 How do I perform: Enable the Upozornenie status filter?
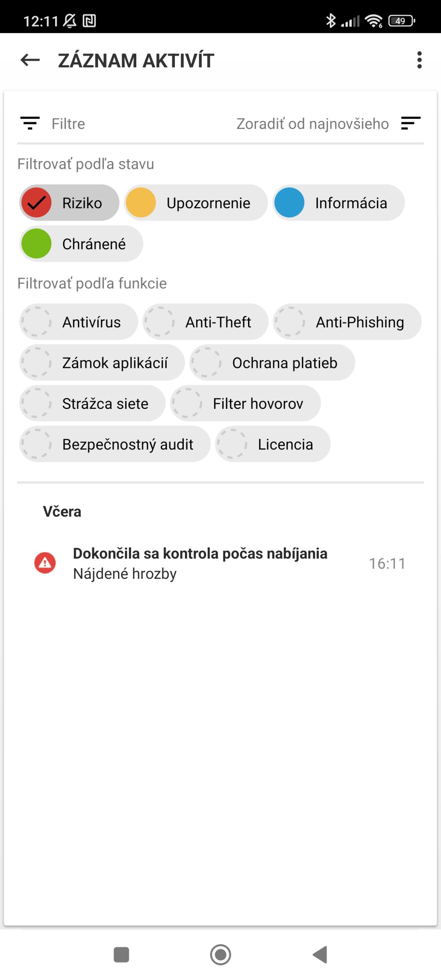196,203
